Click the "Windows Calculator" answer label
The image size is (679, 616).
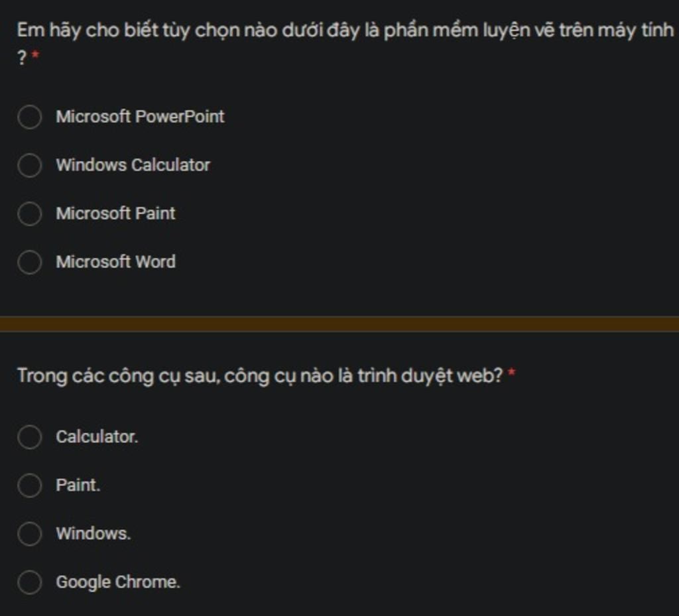133,165
